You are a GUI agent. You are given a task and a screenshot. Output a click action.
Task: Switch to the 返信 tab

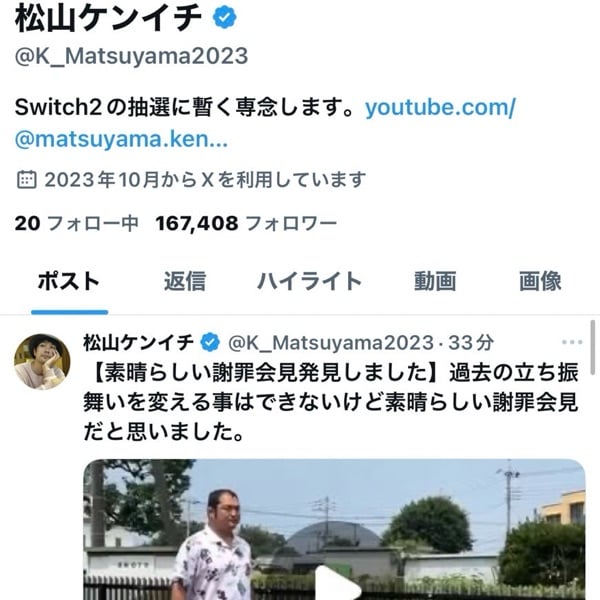point(185,281)
